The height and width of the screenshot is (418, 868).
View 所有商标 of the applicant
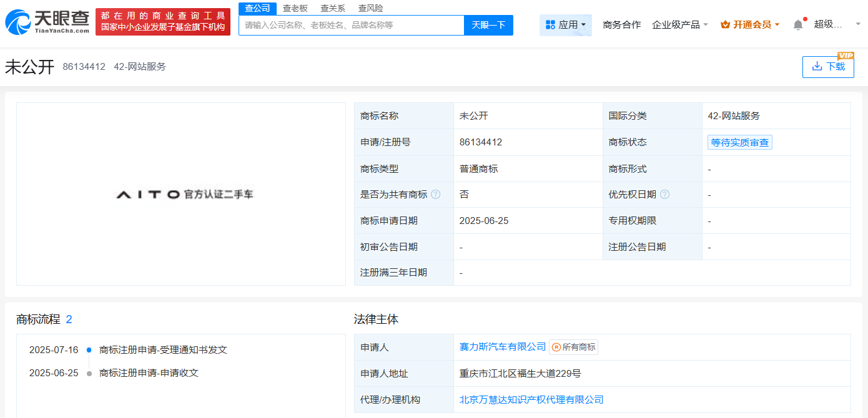(x=573, y=347)
